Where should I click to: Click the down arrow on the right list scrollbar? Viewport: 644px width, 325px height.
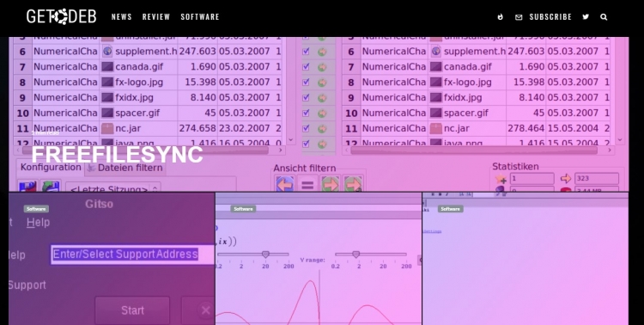coord(620,140)
